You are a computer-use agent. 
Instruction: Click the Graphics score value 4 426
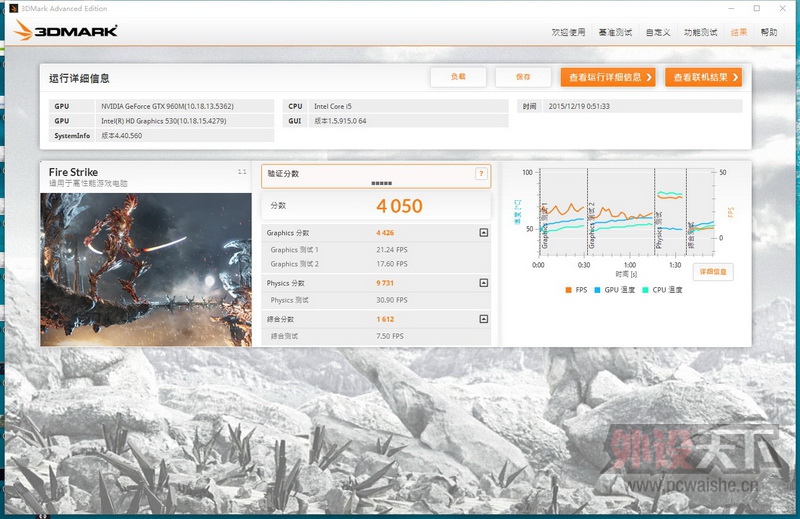pos(385,233)
